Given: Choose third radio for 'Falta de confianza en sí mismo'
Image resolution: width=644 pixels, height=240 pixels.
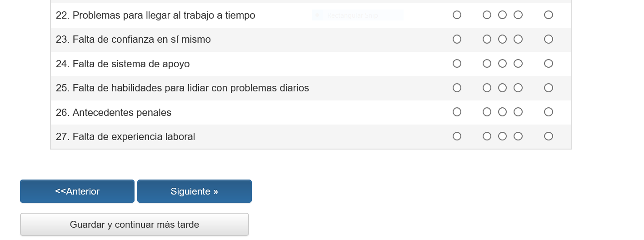Looking at the screenshot, I should [502, 39].
